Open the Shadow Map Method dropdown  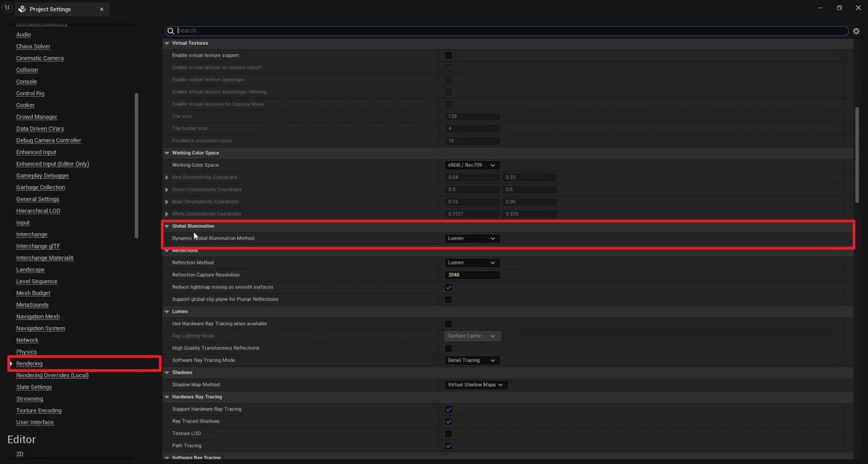(x=475, y=385)
